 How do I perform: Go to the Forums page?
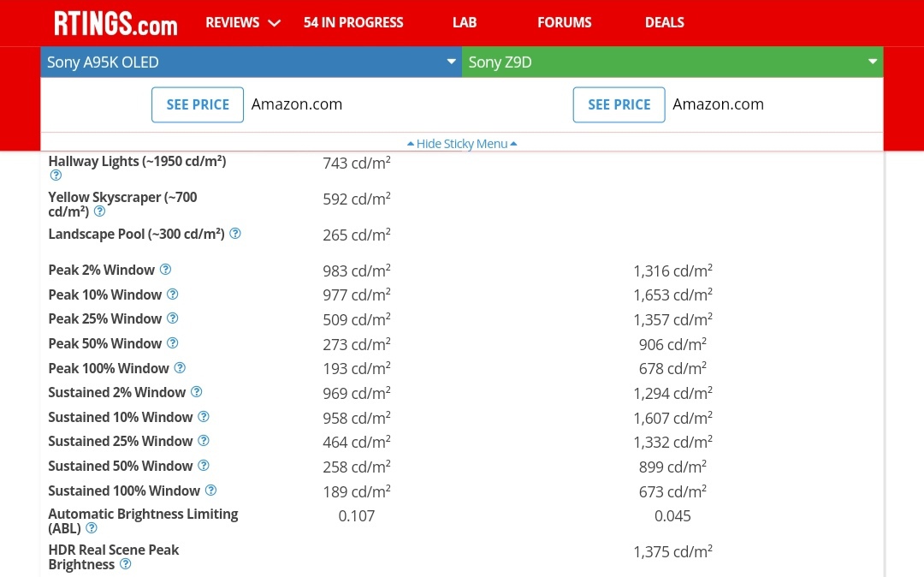click(x=564, y=22)
